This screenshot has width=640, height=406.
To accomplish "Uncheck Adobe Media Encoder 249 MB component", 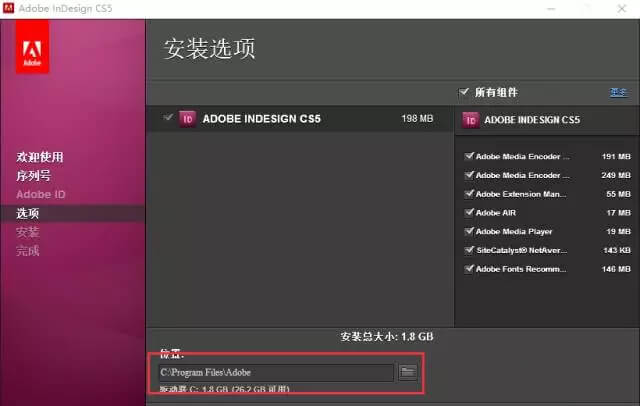I will [469, 175].
